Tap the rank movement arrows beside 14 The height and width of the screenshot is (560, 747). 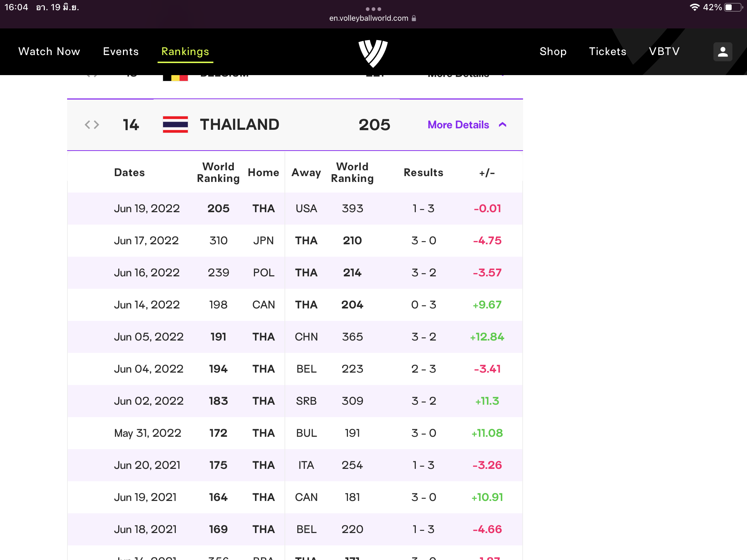tap(92, 125)
